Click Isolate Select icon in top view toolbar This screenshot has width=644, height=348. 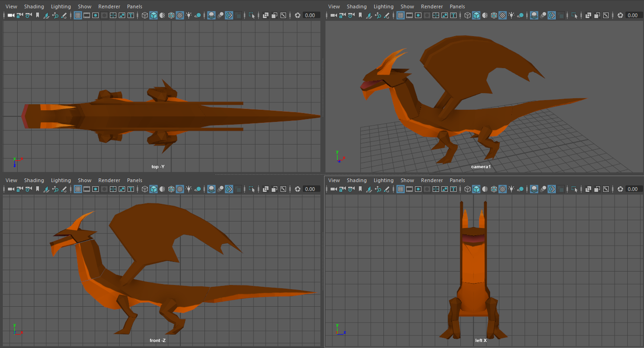pyautogui.click(x=252, y=15)
